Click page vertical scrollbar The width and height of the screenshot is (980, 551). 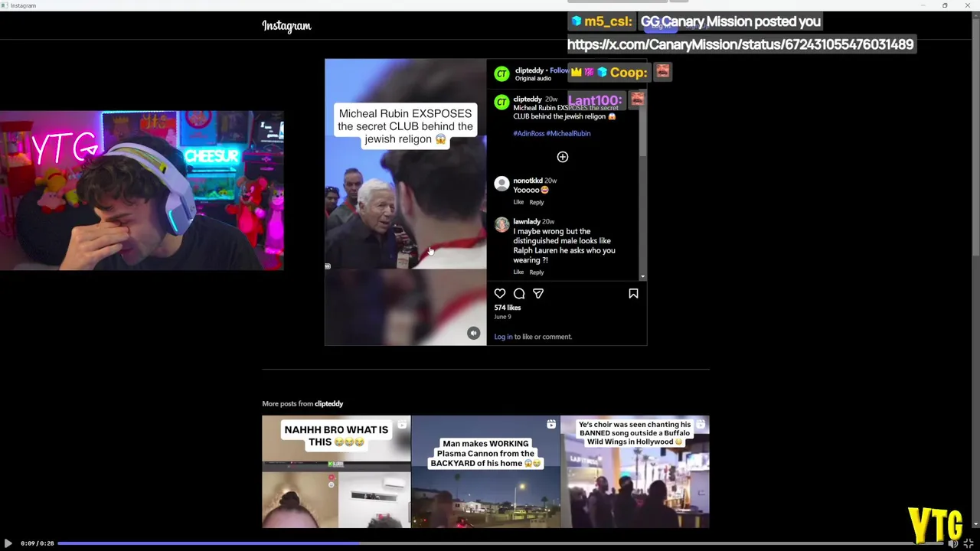point(975,269)
